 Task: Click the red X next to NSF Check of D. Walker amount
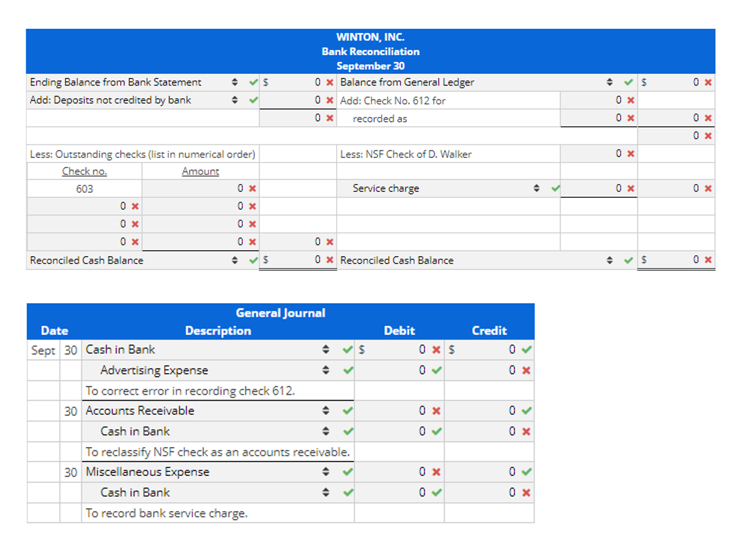coord(631,153)
